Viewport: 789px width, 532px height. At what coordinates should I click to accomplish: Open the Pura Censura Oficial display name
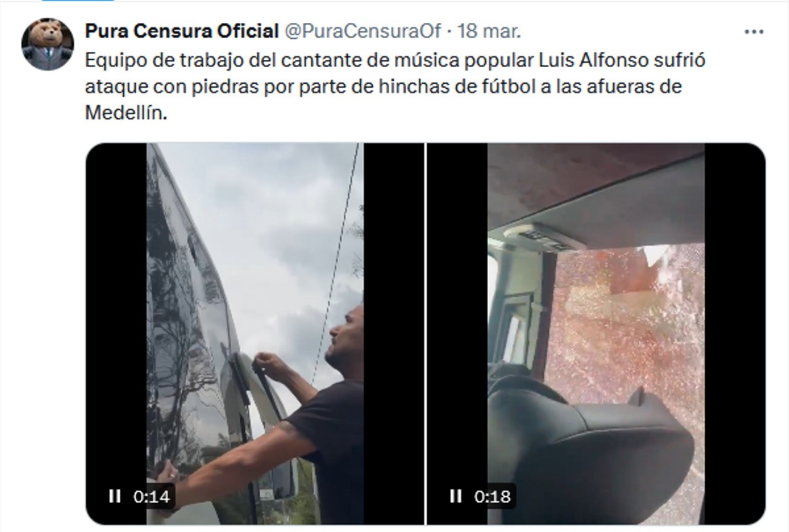pyautogui.click(x=182, y=31)
